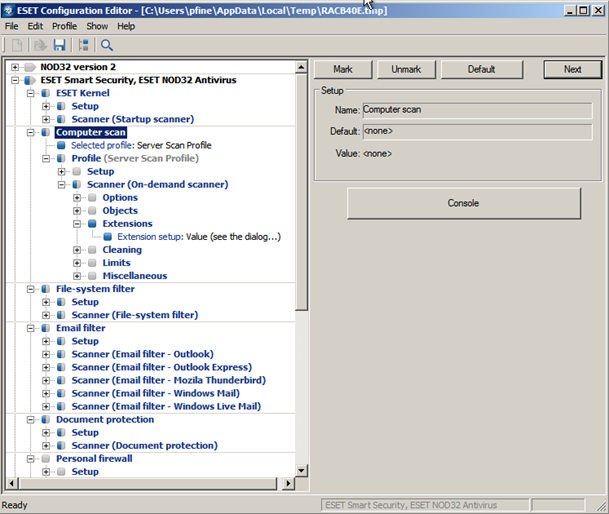609x514 pixels.
Task: Open the Show menu
Action: click(x=97, y=26)
